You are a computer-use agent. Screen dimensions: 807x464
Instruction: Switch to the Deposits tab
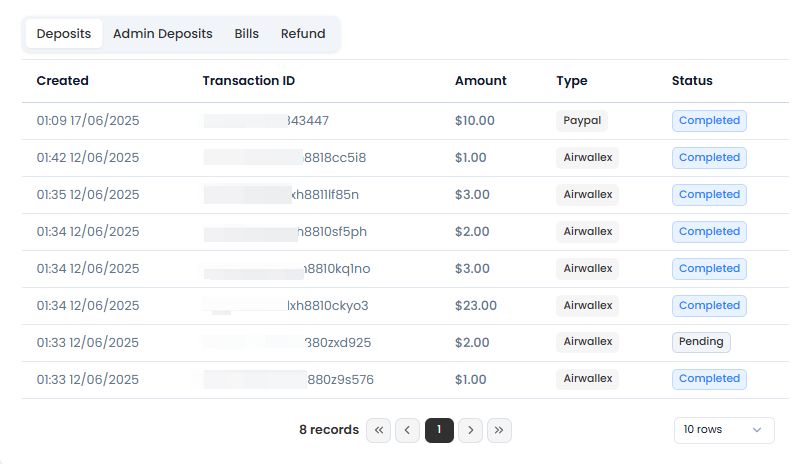click(64, 34)
